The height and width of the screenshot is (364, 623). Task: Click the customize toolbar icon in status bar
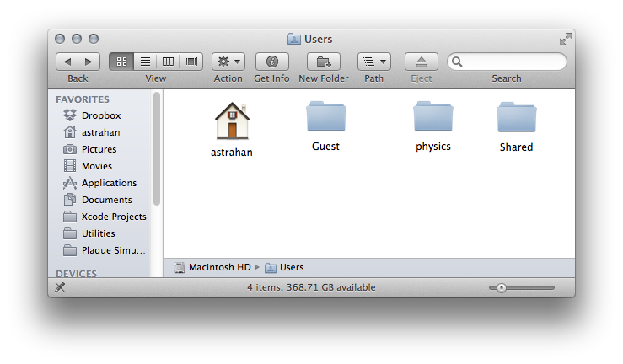coord(60,287)
